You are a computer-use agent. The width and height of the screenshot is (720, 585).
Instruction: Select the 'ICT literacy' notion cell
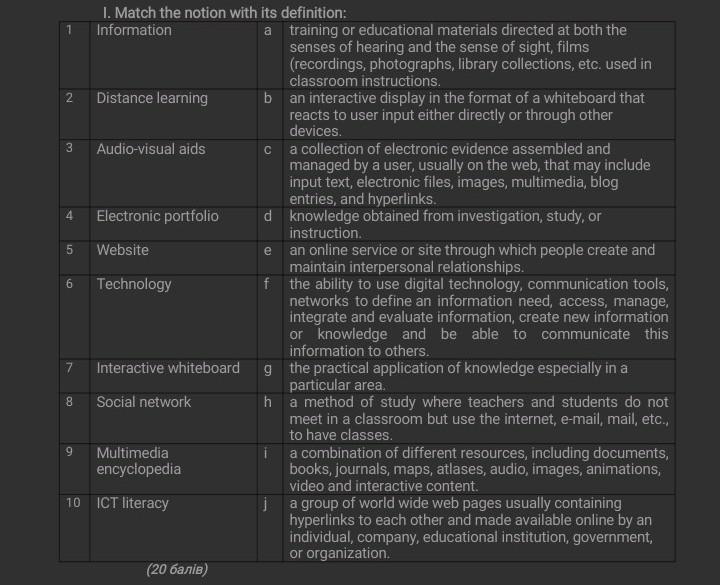click(133, 503)
